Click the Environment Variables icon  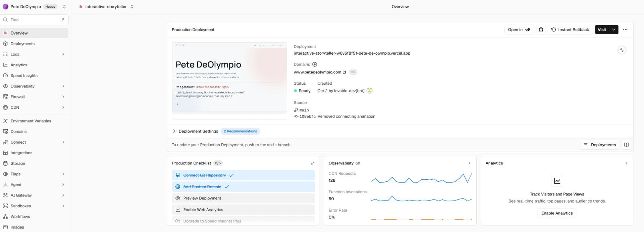click(5, 121)
